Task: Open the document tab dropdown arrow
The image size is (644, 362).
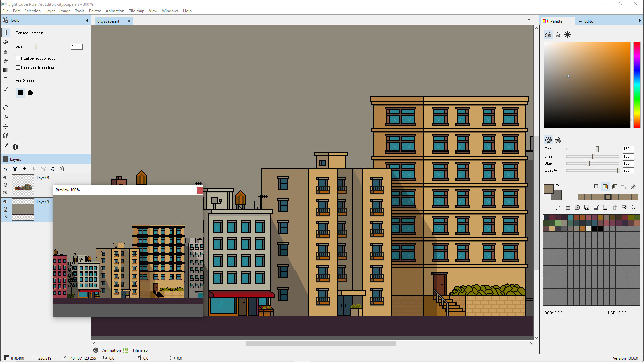Action: [x=529, y=20]
